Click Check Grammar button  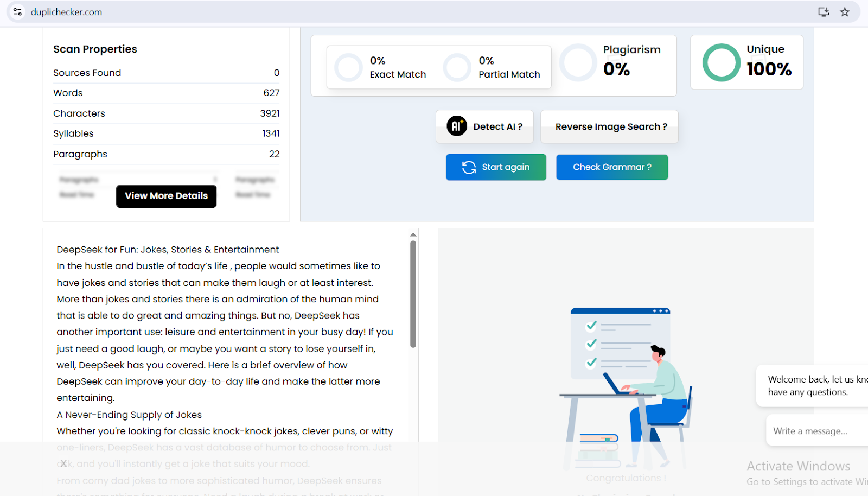612,167
